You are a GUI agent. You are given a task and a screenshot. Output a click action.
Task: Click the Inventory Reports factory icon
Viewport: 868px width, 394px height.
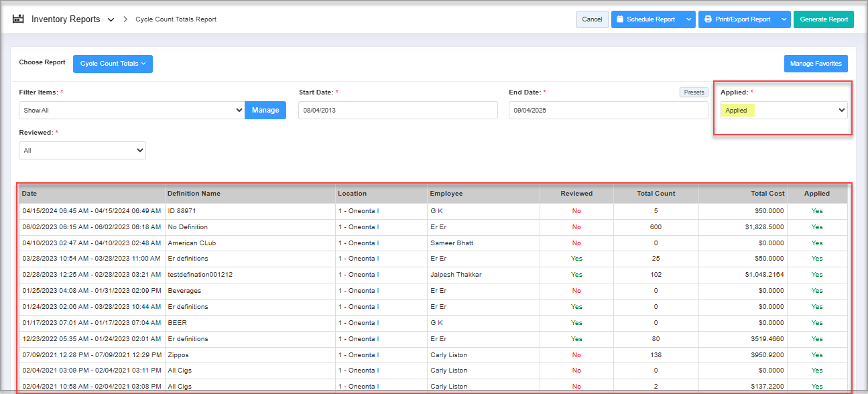(18, 19)
